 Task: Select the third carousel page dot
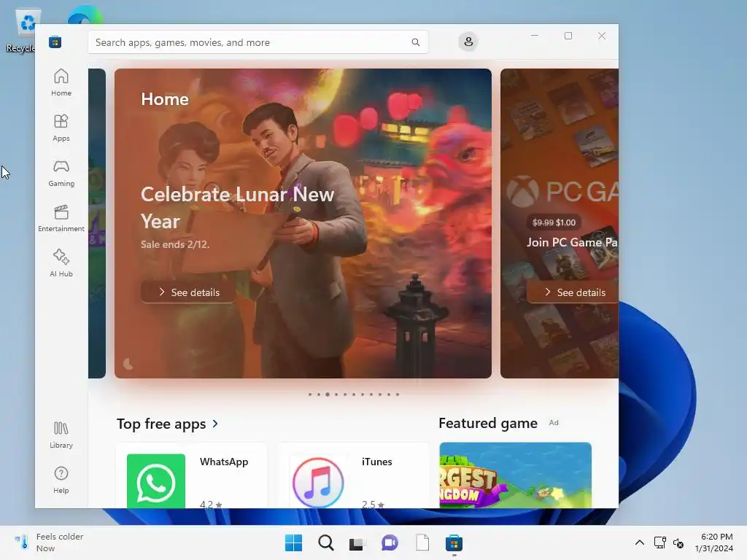[x=328, y=394]
